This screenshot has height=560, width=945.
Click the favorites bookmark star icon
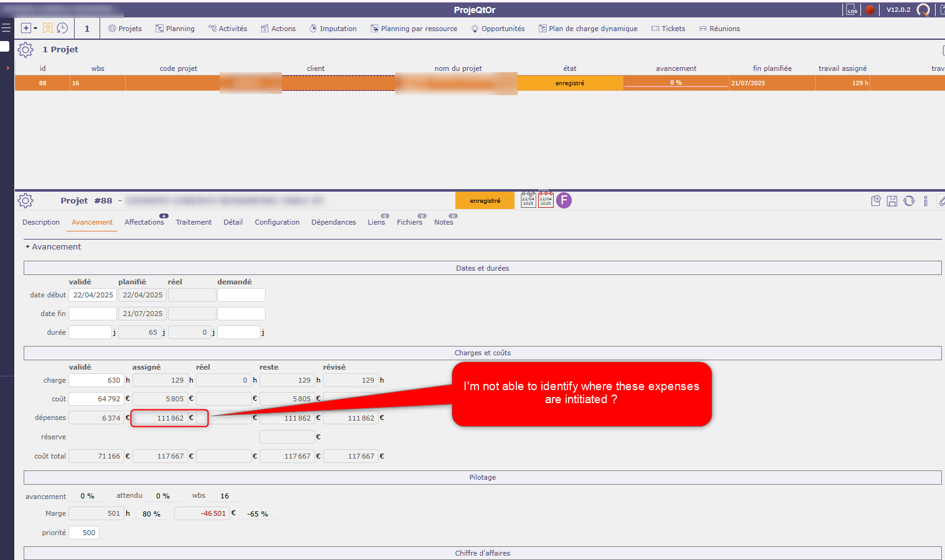coord(48,28)
